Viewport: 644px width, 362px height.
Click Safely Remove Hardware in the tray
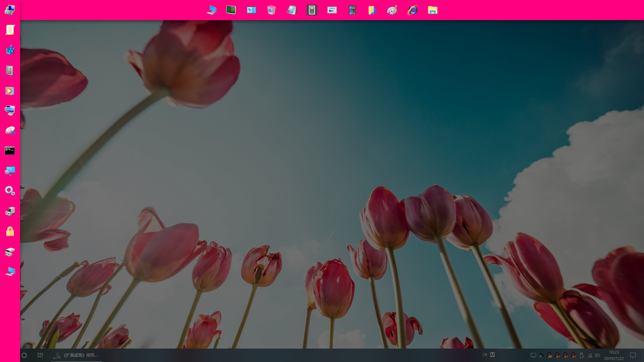[x=582, y=355]
